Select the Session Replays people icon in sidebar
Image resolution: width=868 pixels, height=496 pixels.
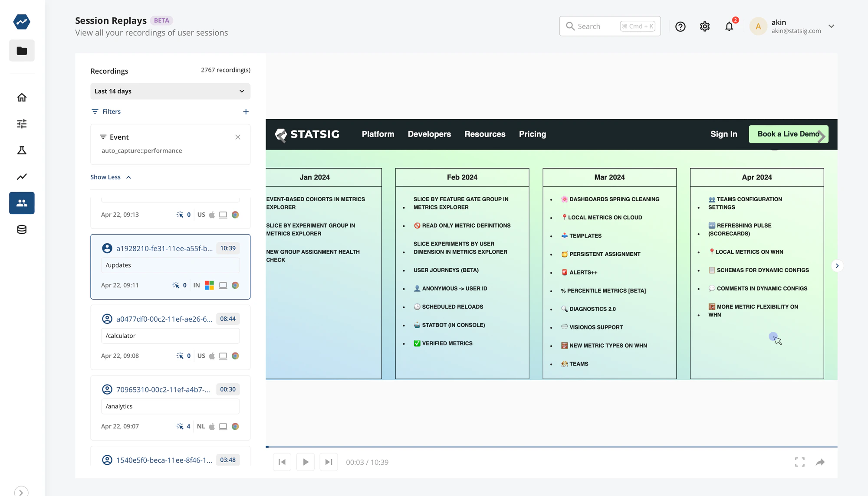22,203
